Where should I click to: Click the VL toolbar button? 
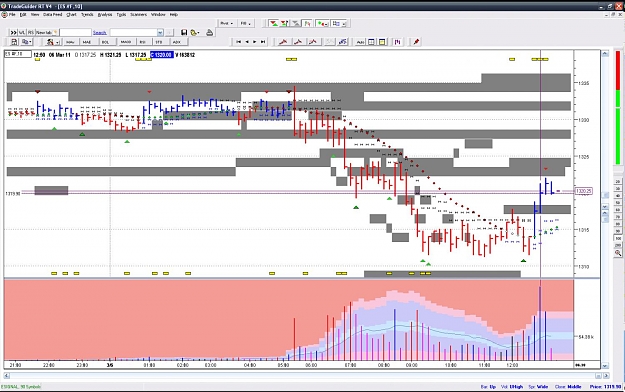(x=22, y=32)
